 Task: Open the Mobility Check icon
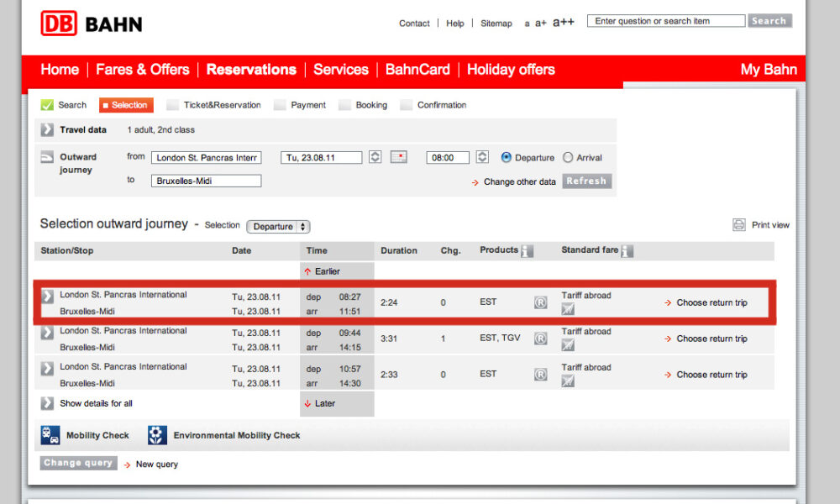click(x=50, y=435)
